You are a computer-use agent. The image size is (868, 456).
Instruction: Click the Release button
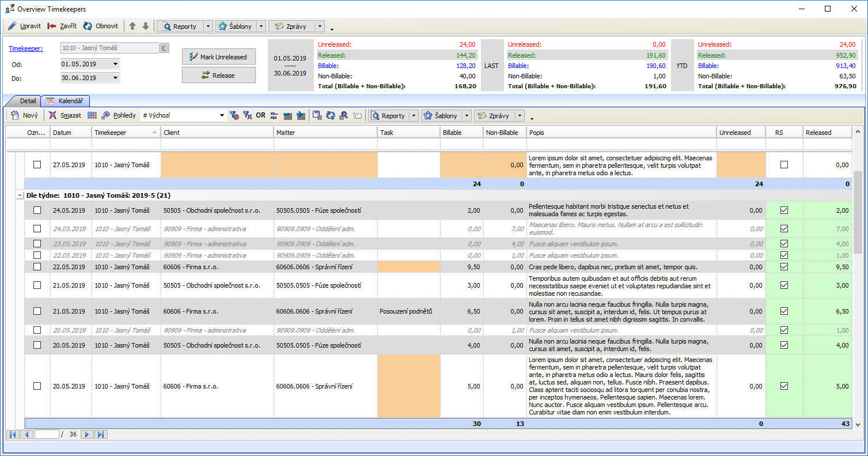[x=218, y=76]
